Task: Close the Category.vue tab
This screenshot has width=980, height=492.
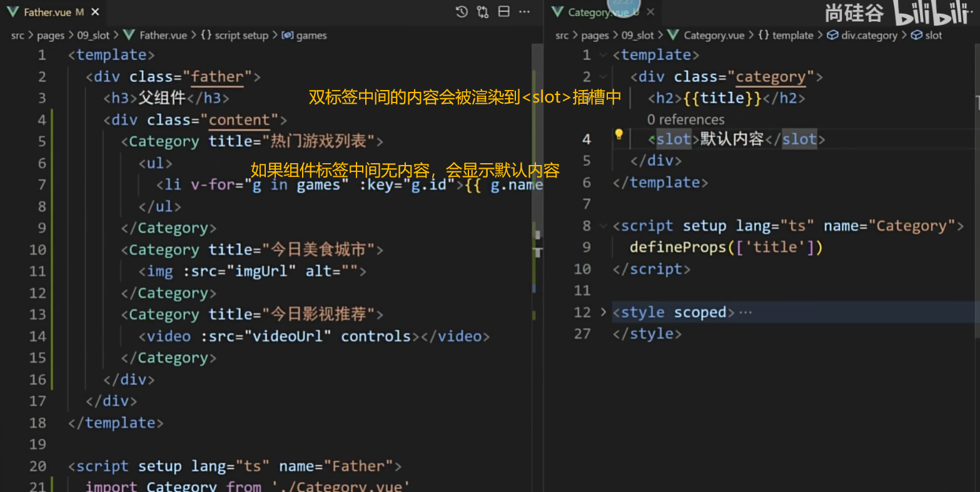Action: pyautogui.click(x=650, y=12)
